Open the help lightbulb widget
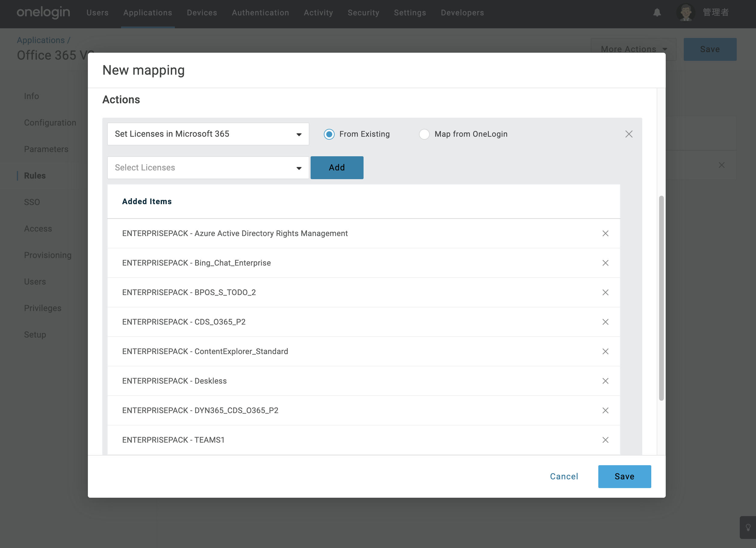The width and height of the screenshot is (756, 548). coord(748,527)
